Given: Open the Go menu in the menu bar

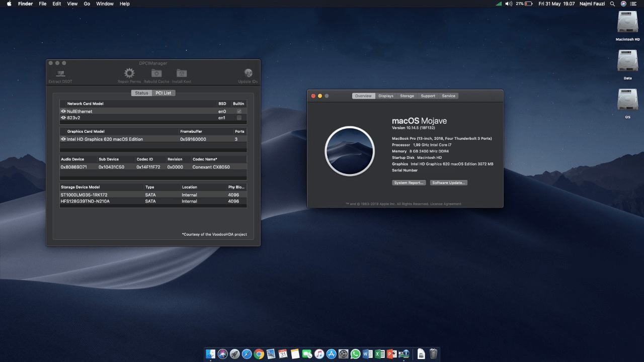Looking at the screenshot, I should point(87,4).
